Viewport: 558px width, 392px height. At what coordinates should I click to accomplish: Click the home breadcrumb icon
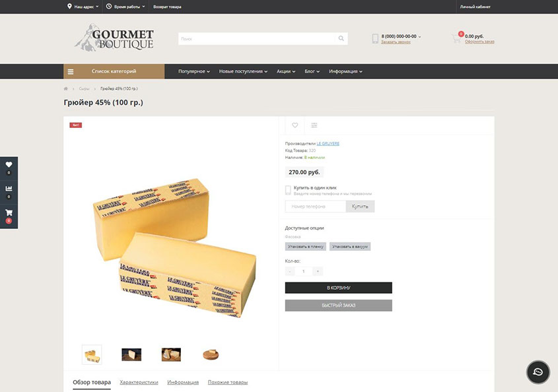66,88
